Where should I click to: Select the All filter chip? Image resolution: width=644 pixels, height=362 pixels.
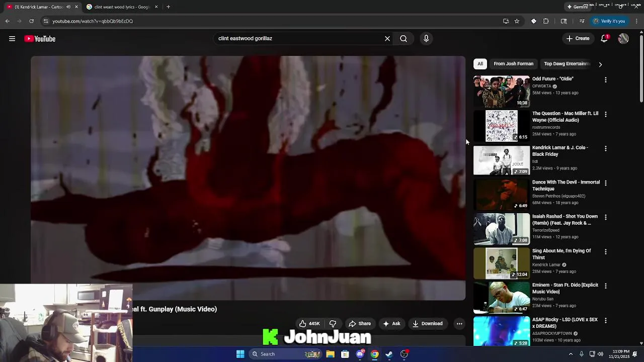[480, 64]
